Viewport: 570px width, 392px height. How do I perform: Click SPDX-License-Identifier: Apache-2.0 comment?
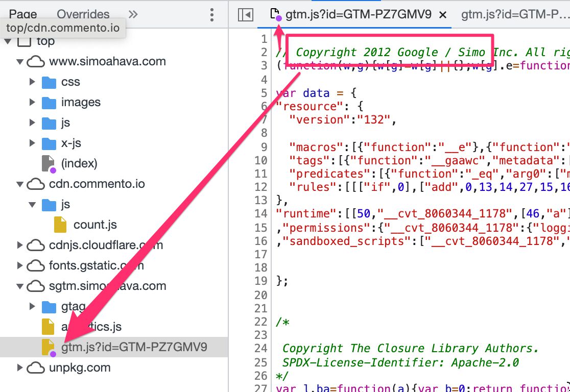pyautogui.click(x=400, y=362)
